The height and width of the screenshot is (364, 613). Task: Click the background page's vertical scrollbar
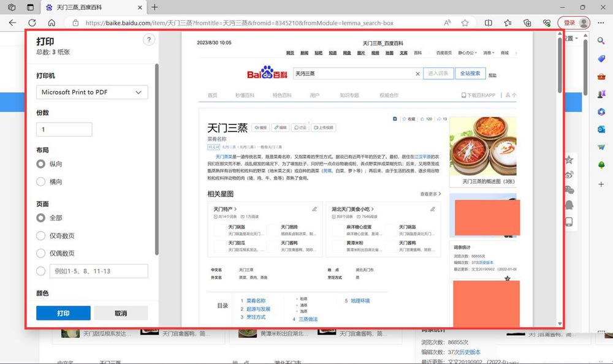(585, 66)
